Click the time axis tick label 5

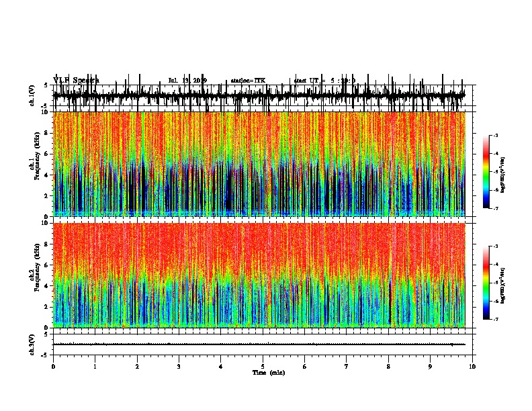point(263,367)
